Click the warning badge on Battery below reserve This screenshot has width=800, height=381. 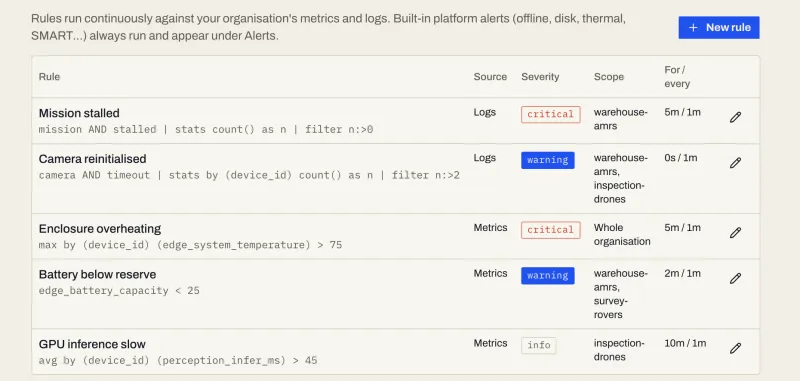pyautogui.click(x=547, y=275)
